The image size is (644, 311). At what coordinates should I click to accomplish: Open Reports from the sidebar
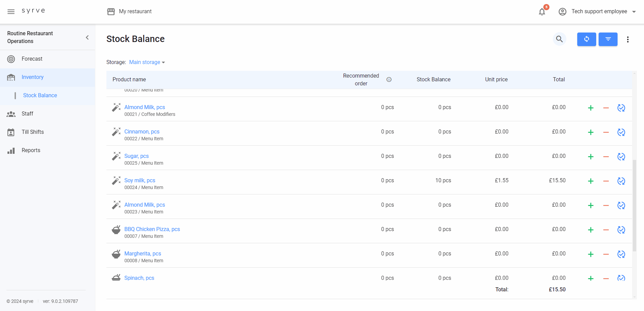(31, 150)
